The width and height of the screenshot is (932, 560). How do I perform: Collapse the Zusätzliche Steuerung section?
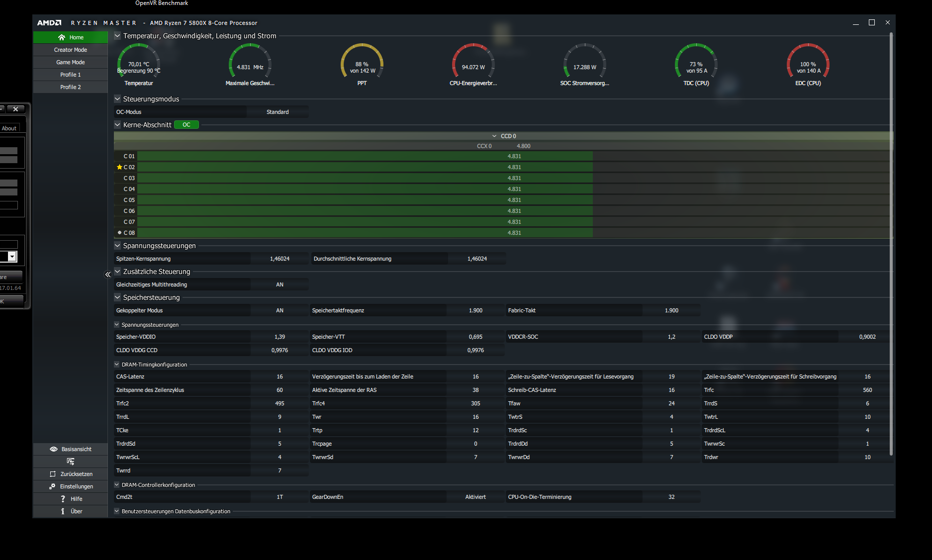[117, 272]
